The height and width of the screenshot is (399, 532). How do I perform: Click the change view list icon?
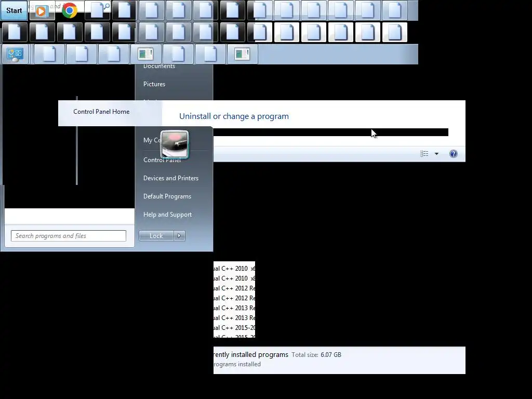(x=424, y=154)
